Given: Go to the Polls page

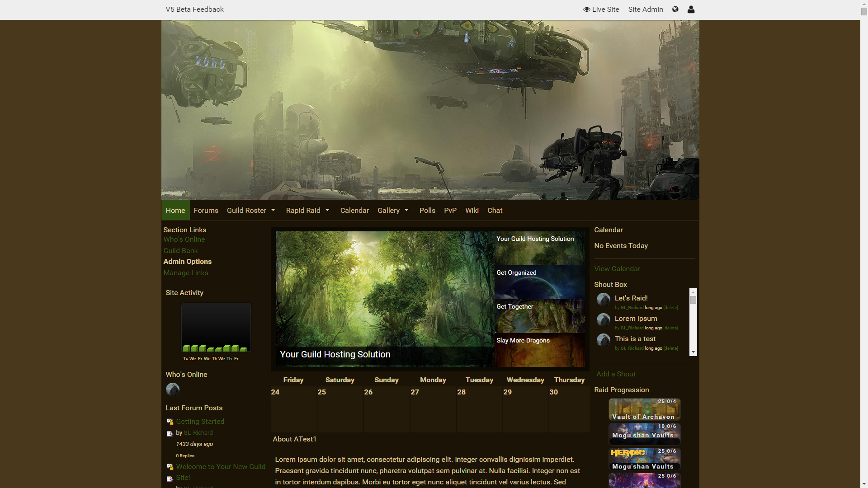Looking at the screenshot, I should (427, 210).
